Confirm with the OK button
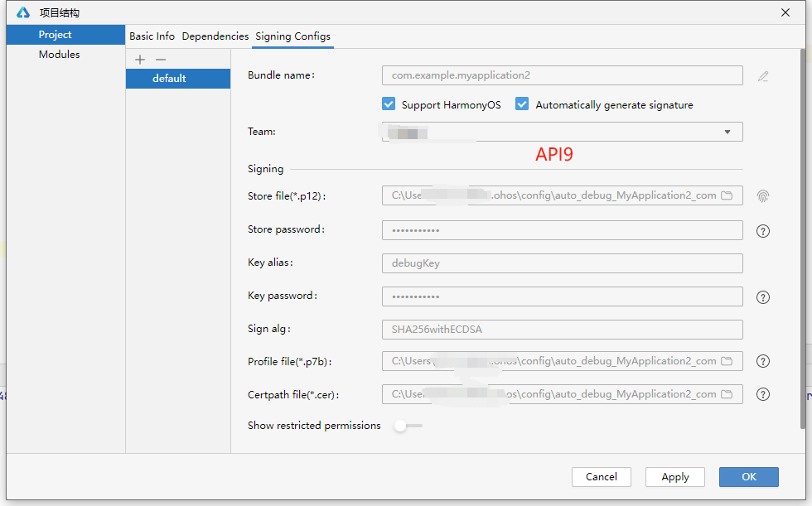812x506 pixels. pyautogui.click(x=749, y=477)
